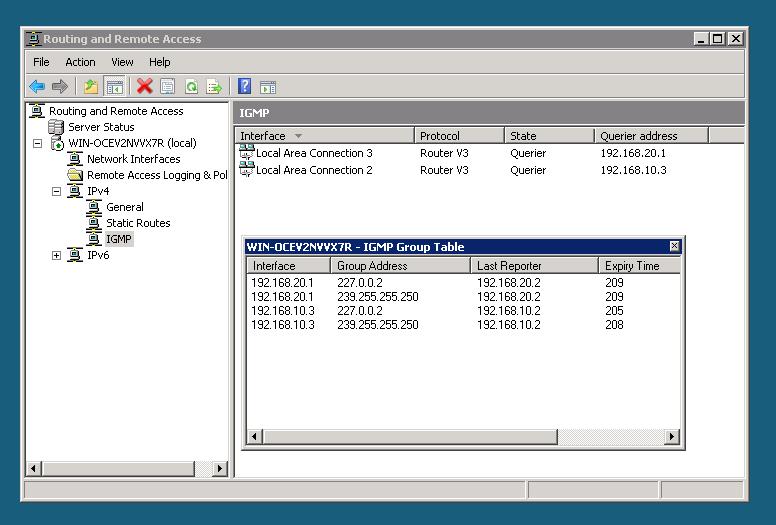Click the tree pane scroll right arrow
This screenshot has width=776, height=525.
click(x=220, y=468)
